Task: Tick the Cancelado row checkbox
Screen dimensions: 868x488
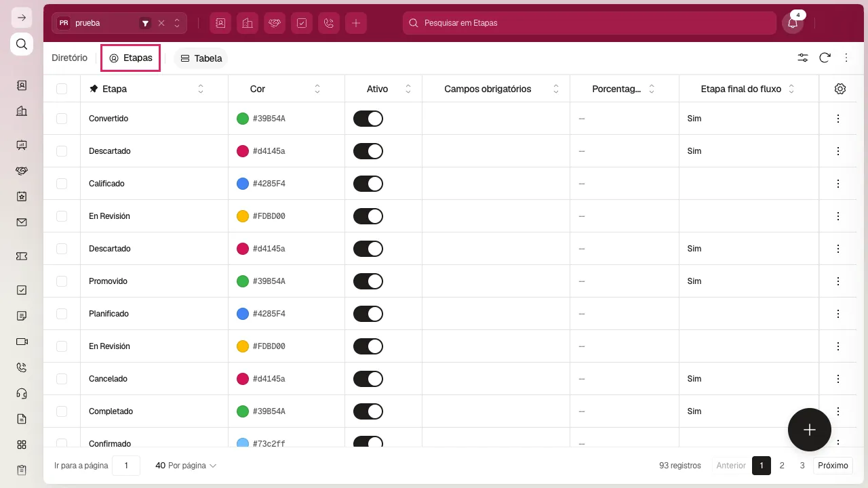Action: click(62, 379)
